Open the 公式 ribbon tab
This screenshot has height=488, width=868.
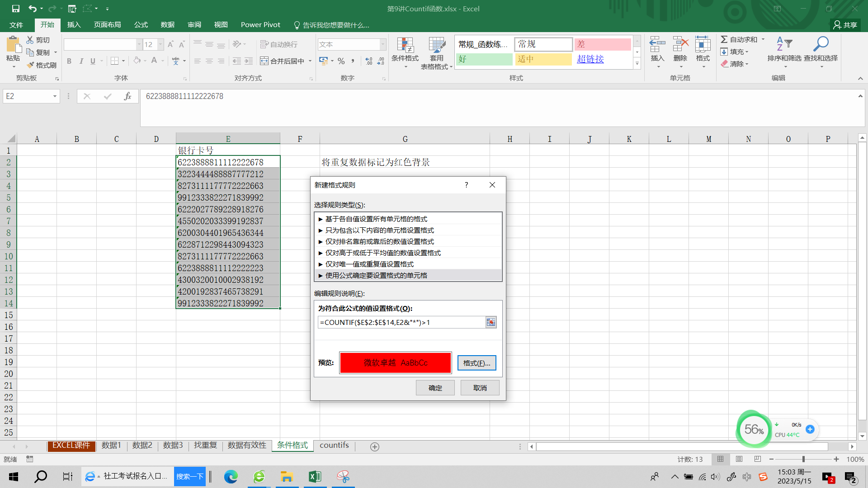pos(141,25)
